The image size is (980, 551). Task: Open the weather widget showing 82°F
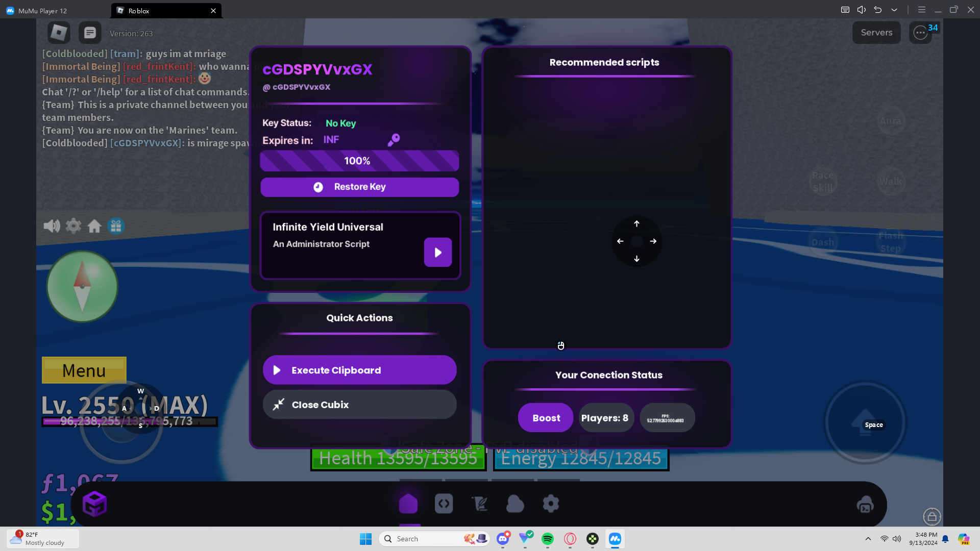click(43, 539)
